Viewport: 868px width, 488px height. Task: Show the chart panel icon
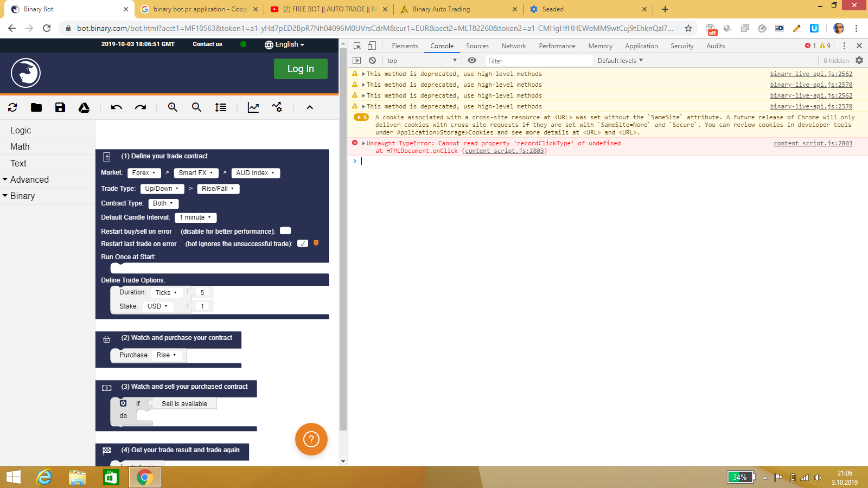pyautogui.click(x=253, y=107)
